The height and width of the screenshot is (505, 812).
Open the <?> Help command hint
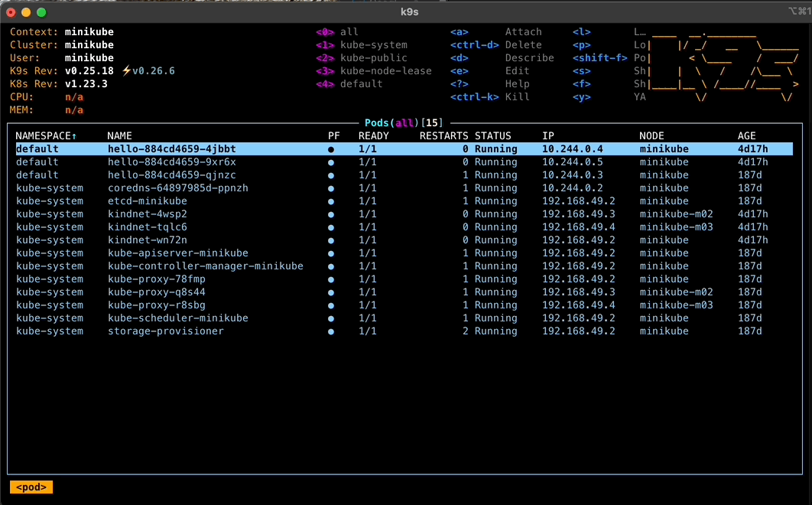point(490,83)
